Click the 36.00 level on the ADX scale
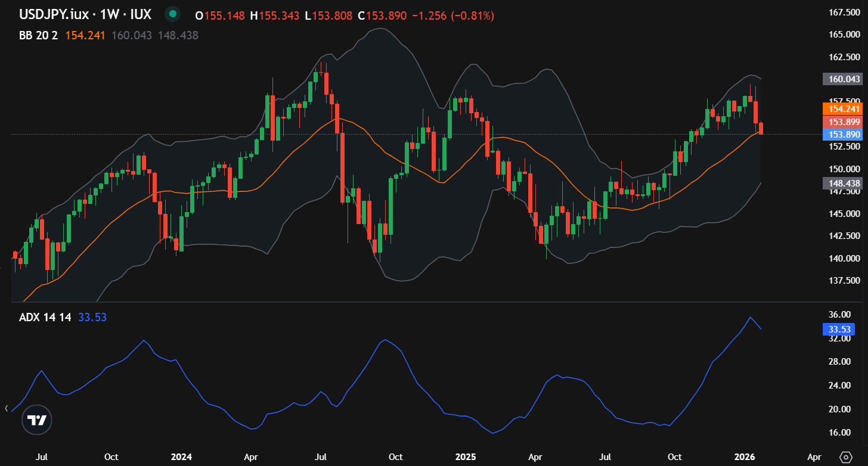Viewport: 868px width, 466px height. coord(839,315)
